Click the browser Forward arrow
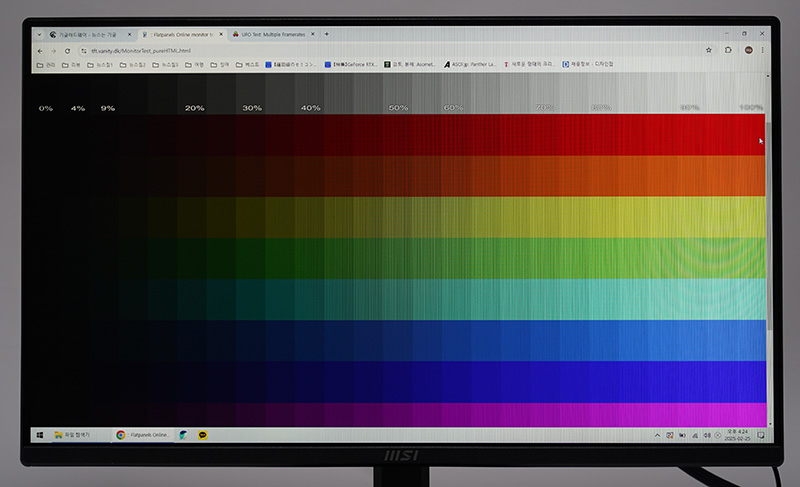Viewport: 800px width, 487px height. pos(54,51)
